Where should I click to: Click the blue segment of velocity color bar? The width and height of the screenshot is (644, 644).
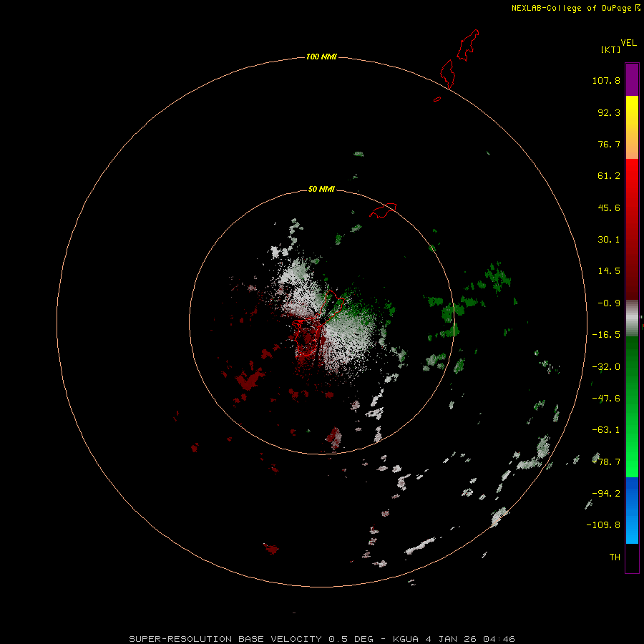coord(632,510)
